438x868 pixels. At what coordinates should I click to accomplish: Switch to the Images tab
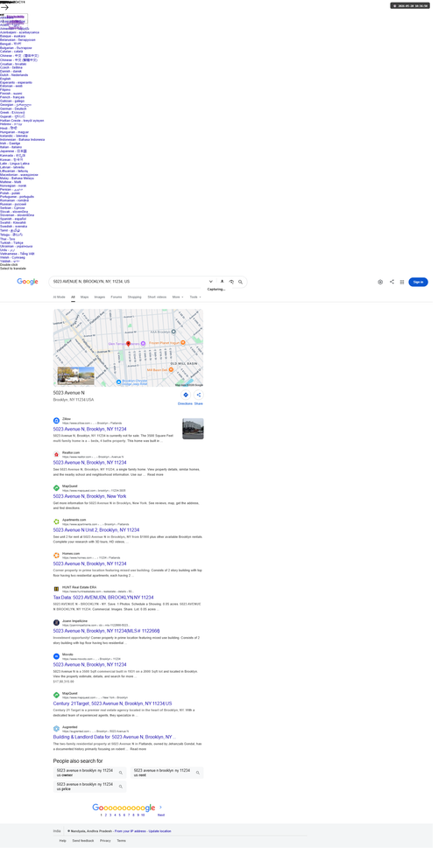[x=100, y=297]
